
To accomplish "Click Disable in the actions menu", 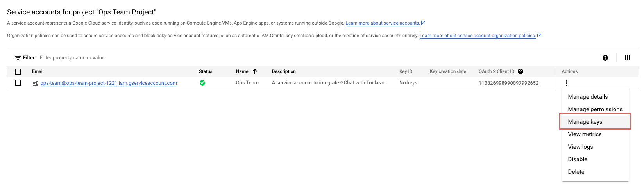I will [x=578, y=159].
